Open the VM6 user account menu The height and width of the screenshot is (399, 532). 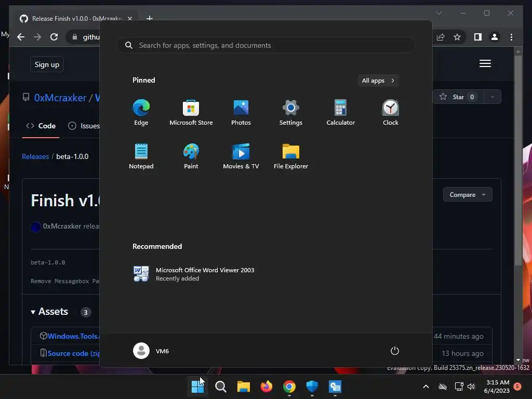click(x=151, y=351)
